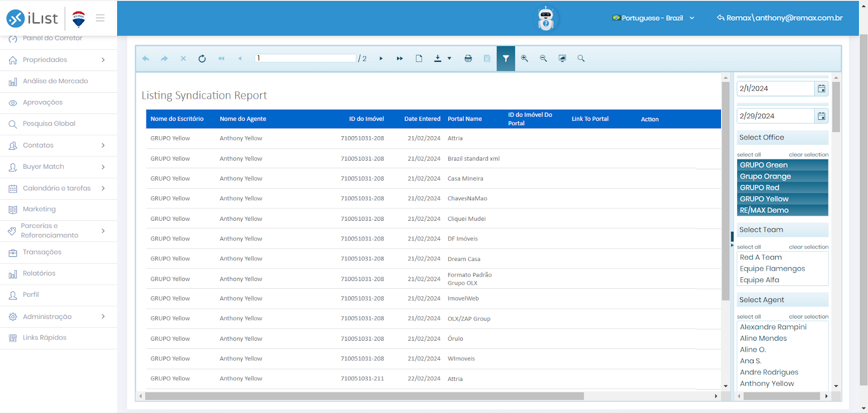The height and width of the screenshot is (414, 868).
Task: Select Equipe Alfa team
Action: (782, 280)
